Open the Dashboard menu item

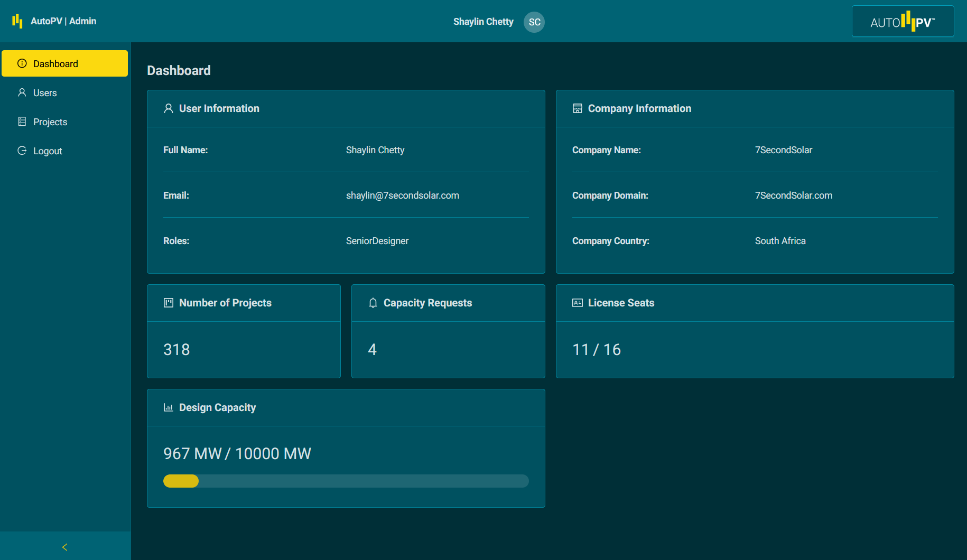point(64,63)
